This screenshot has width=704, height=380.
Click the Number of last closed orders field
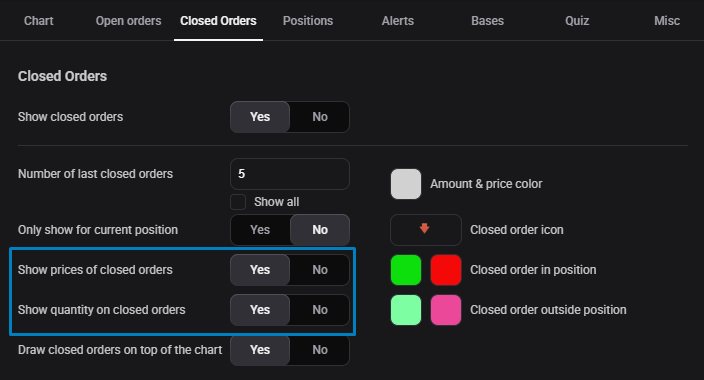click(x=290, y=174)
